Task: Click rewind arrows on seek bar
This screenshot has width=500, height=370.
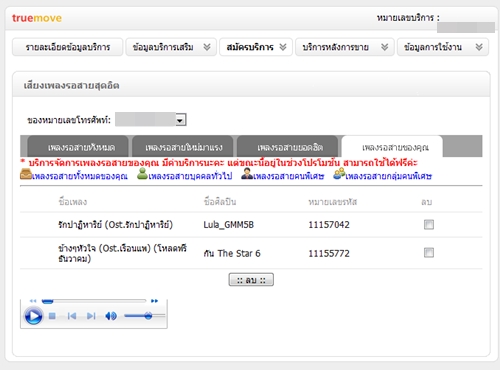Action: tap(33, 301)
